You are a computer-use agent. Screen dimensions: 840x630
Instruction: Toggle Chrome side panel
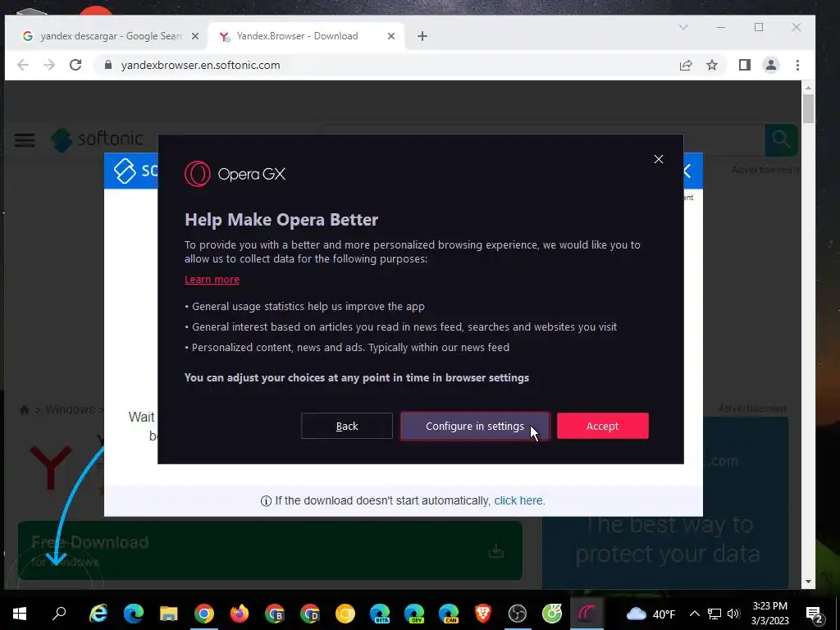[x=745, y=65]
